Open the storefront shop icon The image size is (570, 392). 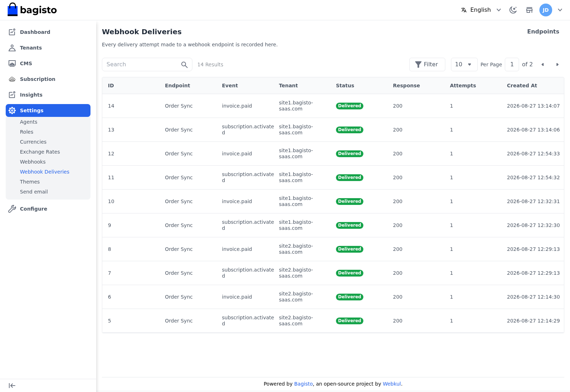click(x=529, y=10)
